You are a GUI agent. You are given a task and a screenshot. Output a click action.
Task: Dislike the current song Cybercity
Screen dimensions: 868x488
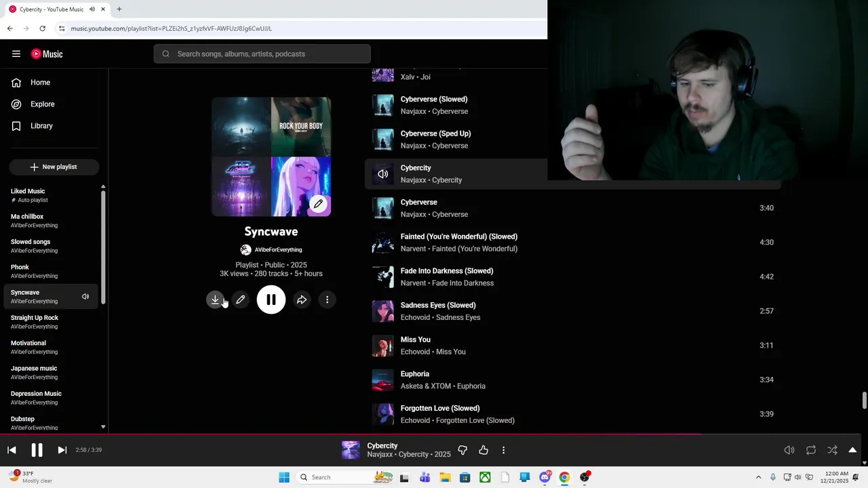point(462,450)
